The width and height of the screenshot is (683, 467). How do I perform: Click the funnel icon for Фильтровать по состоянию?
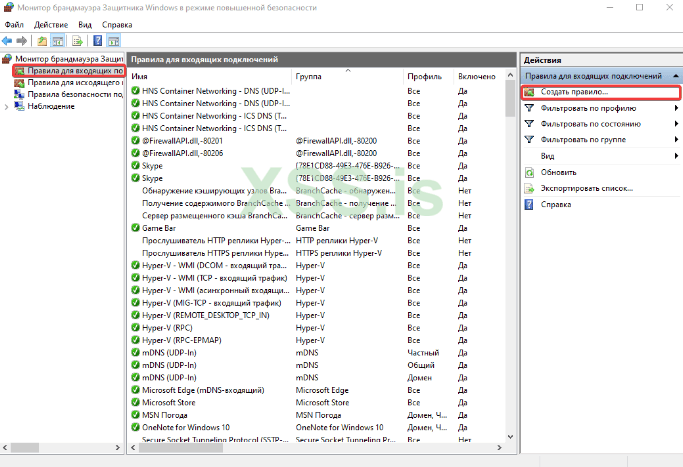[x=529, y=124]
